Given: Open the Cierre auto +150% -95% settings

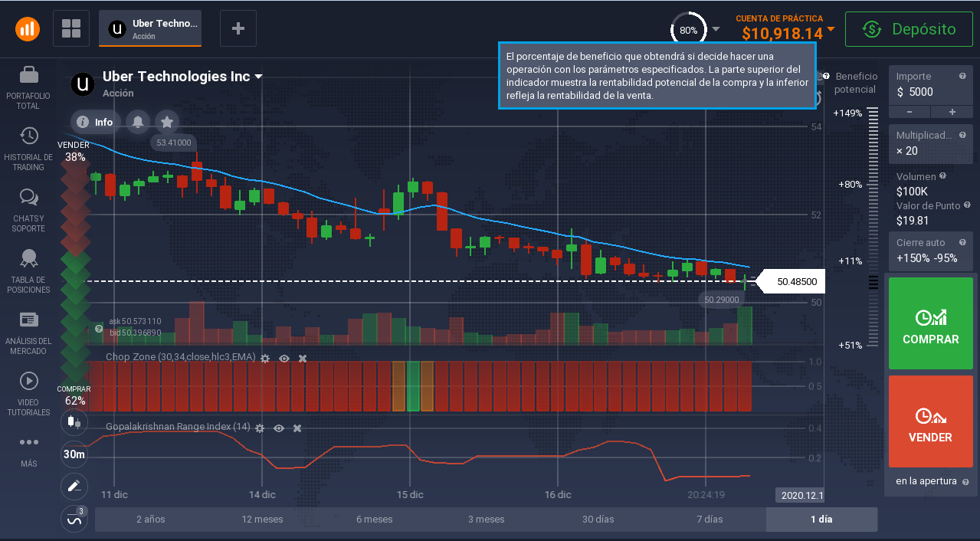Looking at the screenshot, I should point(930,251).
